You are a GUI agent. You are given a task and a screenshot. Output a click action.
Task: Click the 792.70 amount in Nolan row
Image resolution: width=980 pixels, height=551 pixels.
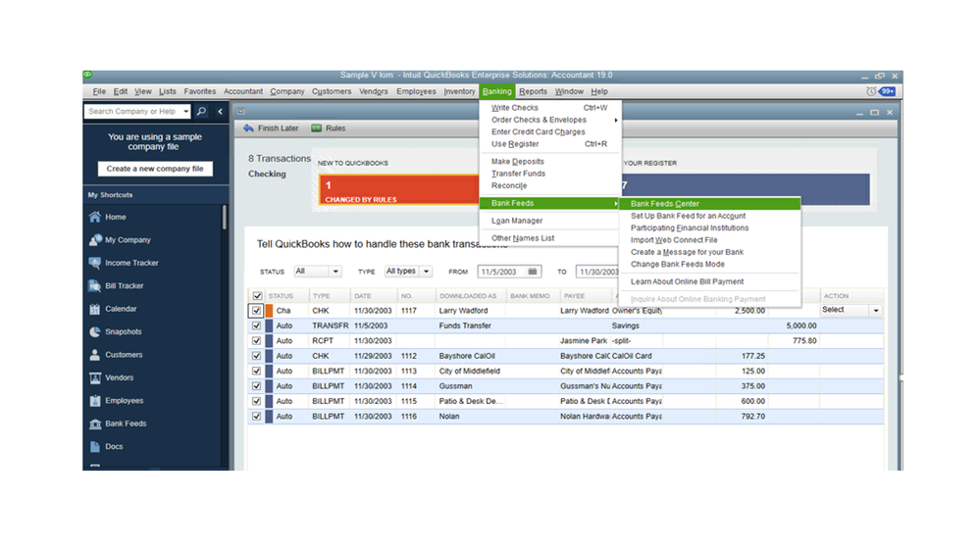click(x=752, y=416)
